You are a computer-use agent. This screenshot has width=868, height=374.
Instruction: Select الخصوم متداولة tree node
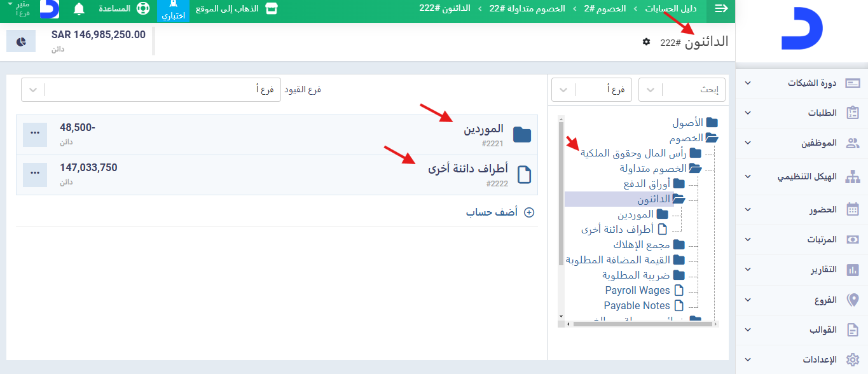[x=653, y=169]
